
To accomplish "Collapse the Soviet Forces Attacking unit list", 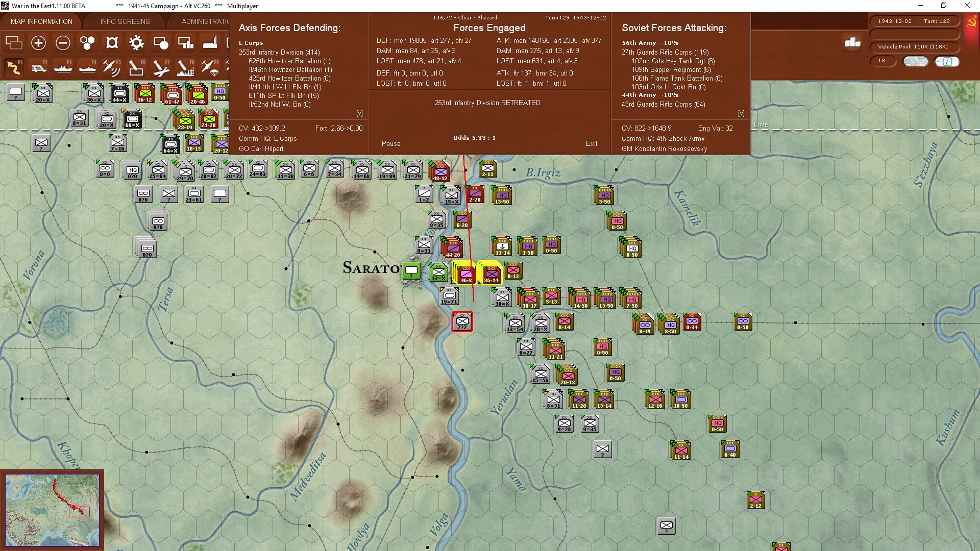I will pyautogui.click(x=741, y=113).
